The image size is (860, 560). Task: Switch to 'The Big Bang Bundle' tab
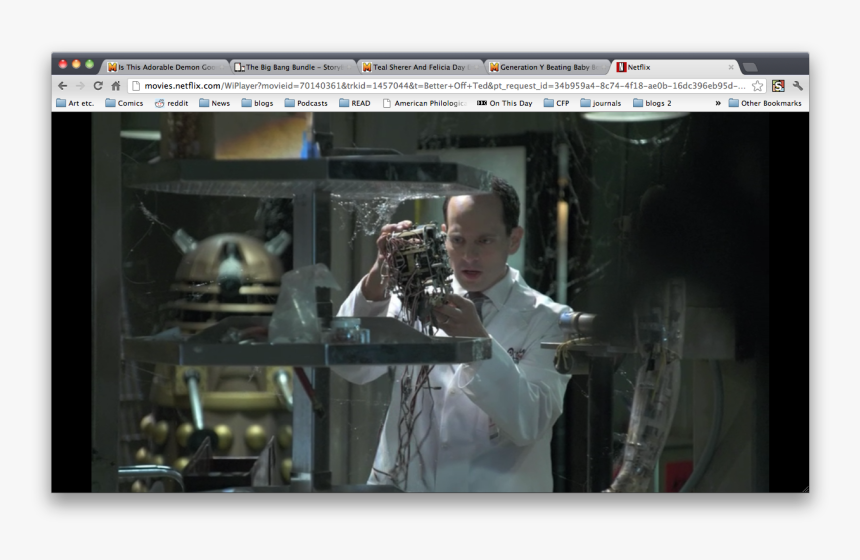click(x=292, y=67)
